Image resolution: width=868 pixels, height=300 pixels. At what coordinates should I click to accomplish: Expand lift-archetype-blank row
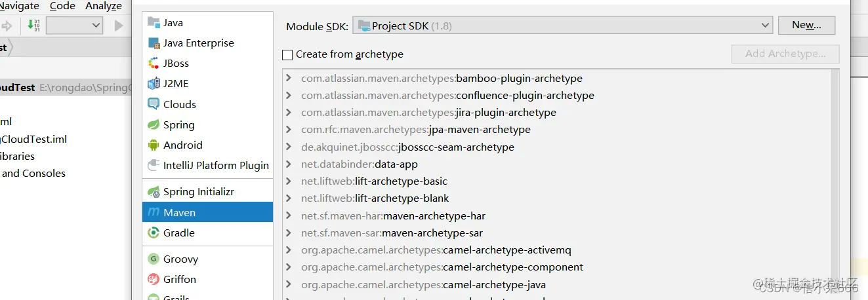[289, 198]
